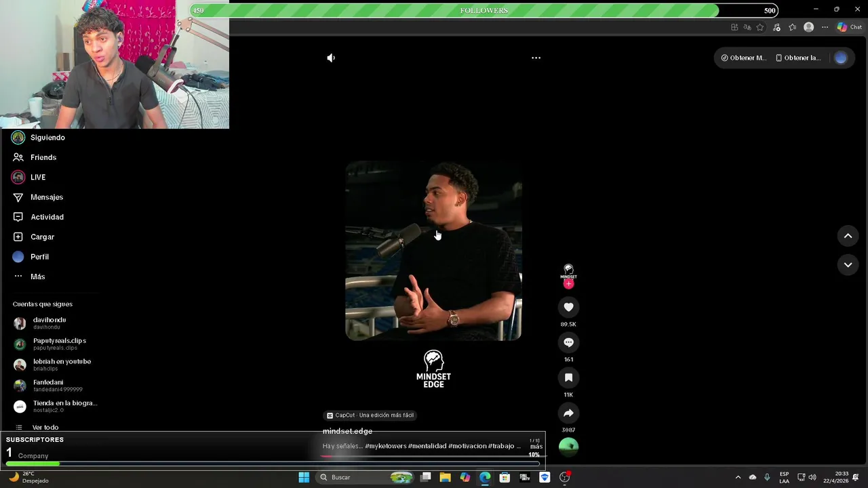Open the Paputyreals.clips account
The width and height of the screenshot is (868, 488).
pyautogui.click(x=50, y=344)
